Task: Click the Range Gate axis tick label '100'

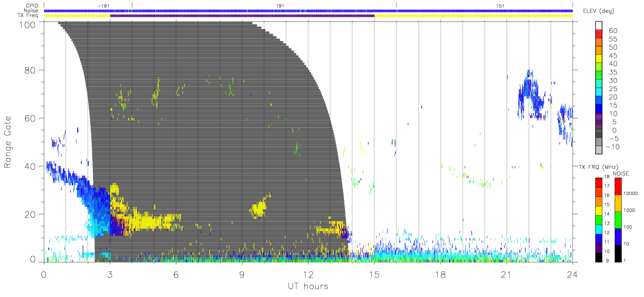Action: click(27, 24)
